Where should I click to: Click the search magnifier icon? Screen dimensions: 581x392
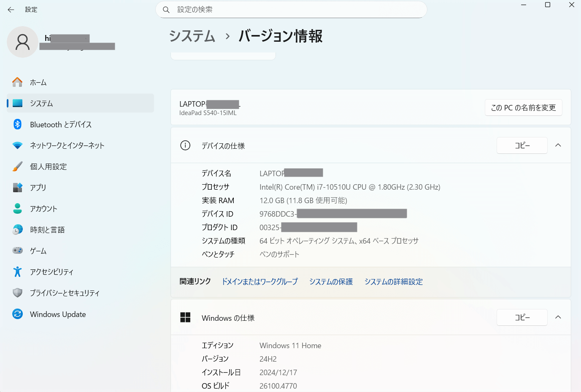(166, 10)
